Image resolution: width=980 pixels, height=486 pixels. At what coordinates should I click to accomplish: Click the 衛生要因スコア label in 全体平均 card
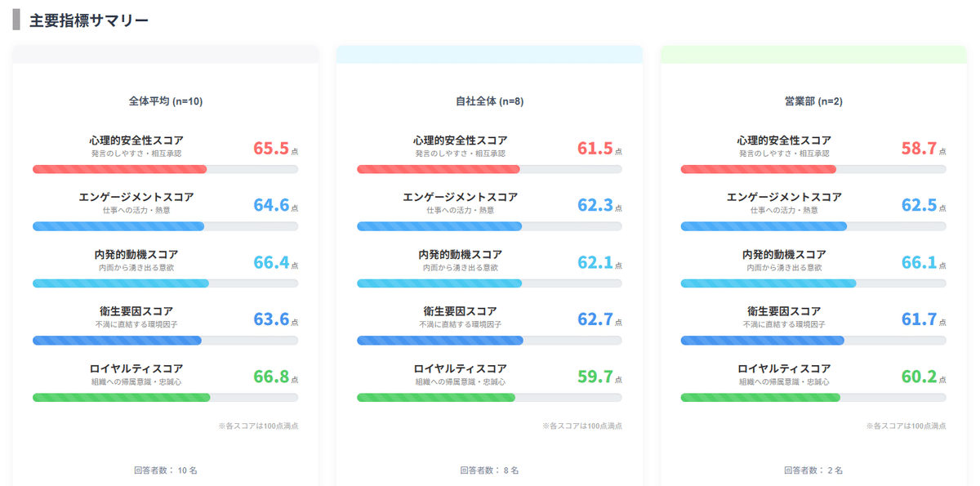[x=136, y=311]
